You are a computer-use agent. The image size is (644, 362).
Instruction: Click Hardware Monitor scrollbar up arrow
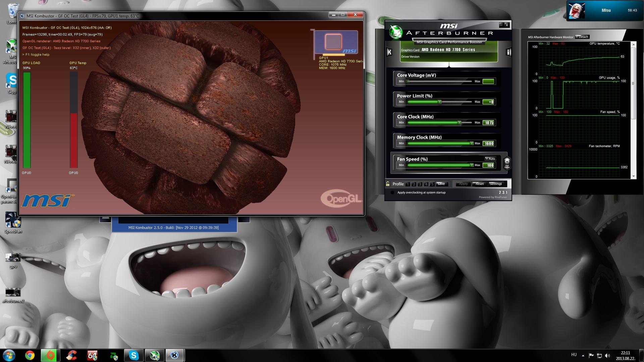[633, 44]
